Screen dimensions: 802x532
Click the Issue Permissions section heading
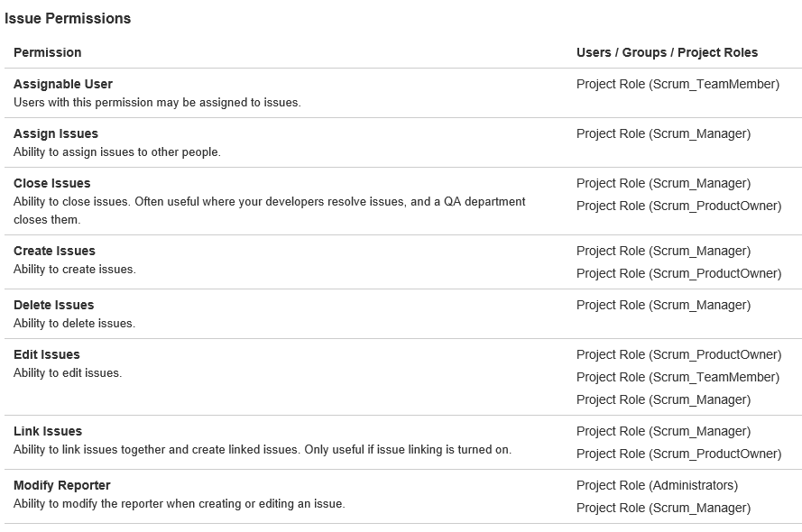[x=68, y=18]
